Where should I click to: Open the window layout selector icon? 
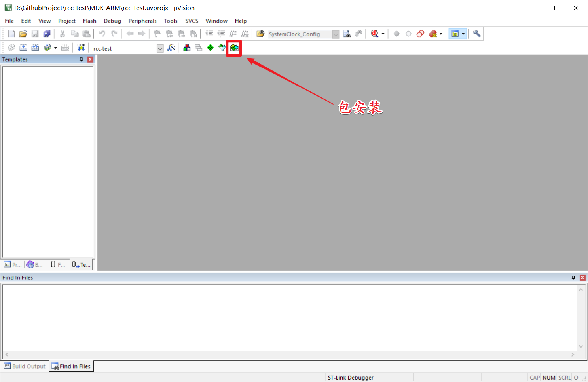(455, 34)
